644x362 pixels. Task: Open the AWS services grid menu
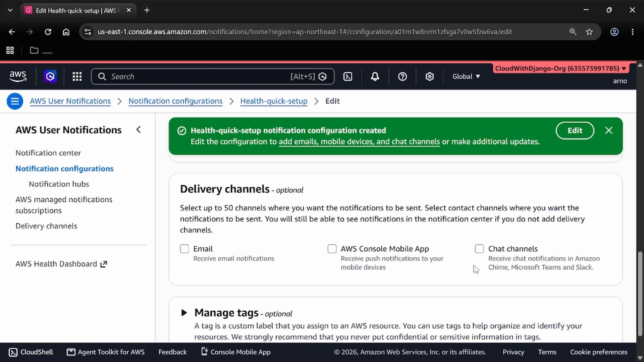(x=77, y=76)
